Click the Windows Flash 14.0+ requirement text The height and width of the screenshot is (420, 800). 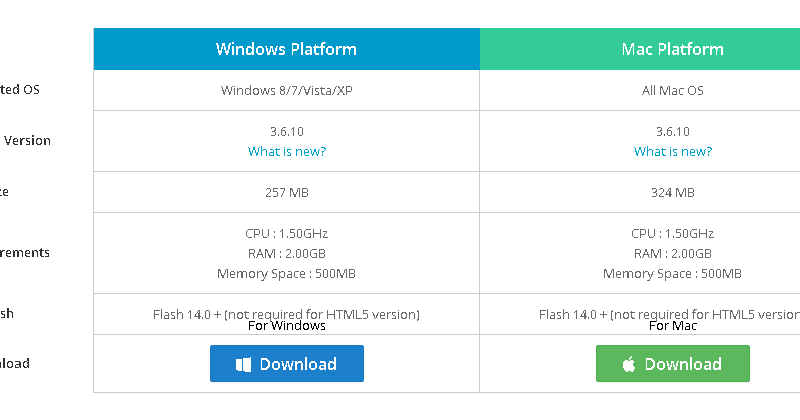(287, 314)
